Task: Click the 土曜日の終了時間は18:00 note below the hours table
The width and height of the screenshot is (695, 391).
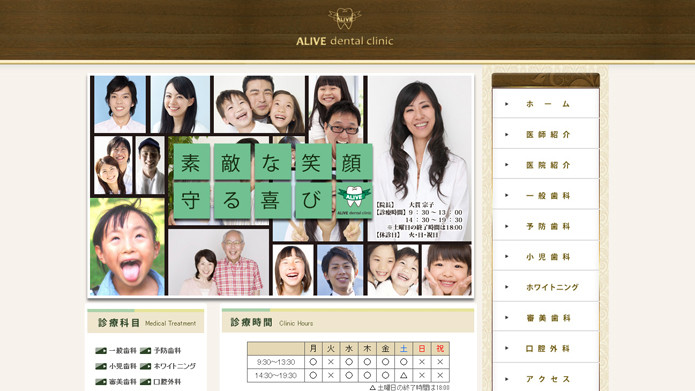Action: pyautogui.click(x=410, y=387)
